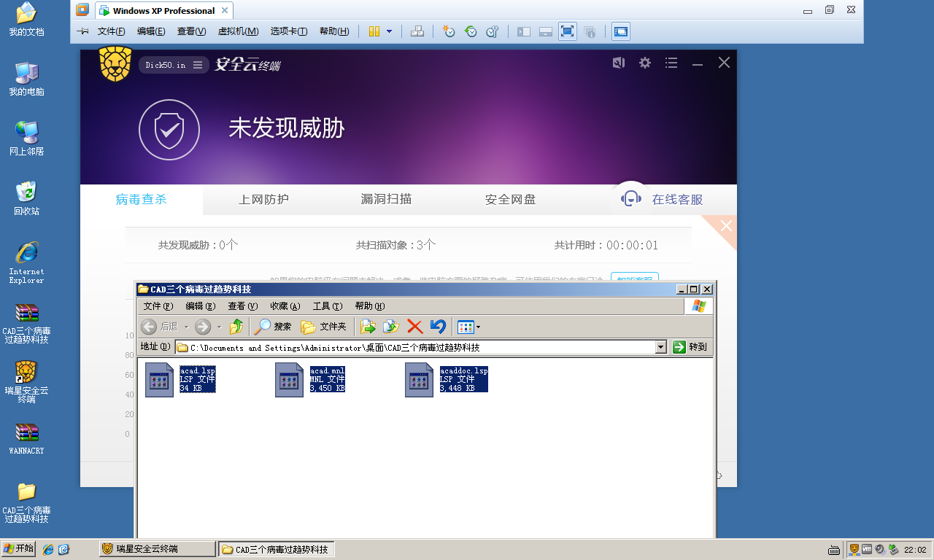
Task: Close the Windows XP Professional tab
Action: (225, 11)
